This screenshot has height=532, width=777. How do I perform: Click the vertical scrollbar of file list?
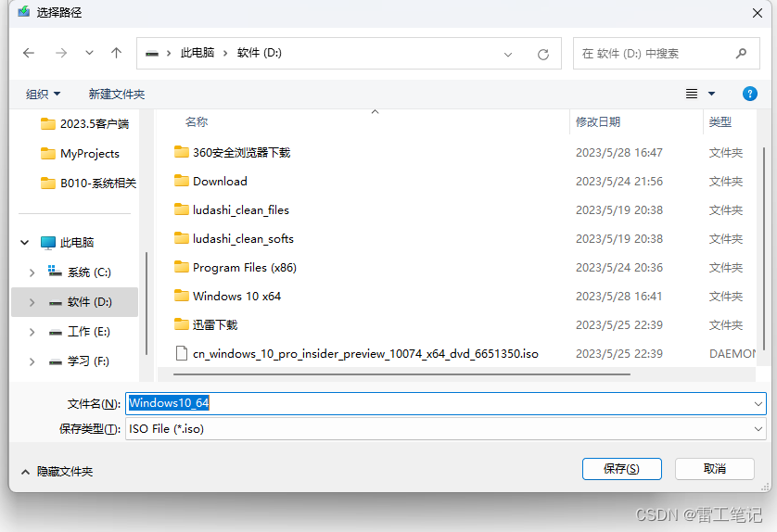[763, 247]
